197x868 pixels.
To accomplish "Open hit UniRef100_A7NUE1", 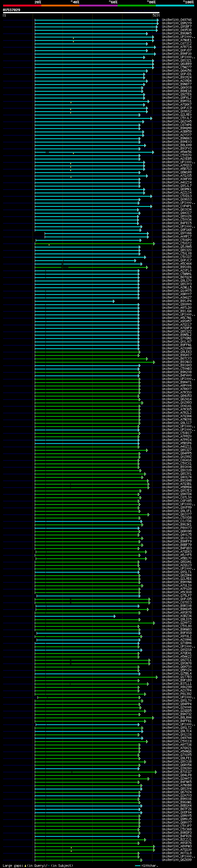I will click(x=177, y=40).
